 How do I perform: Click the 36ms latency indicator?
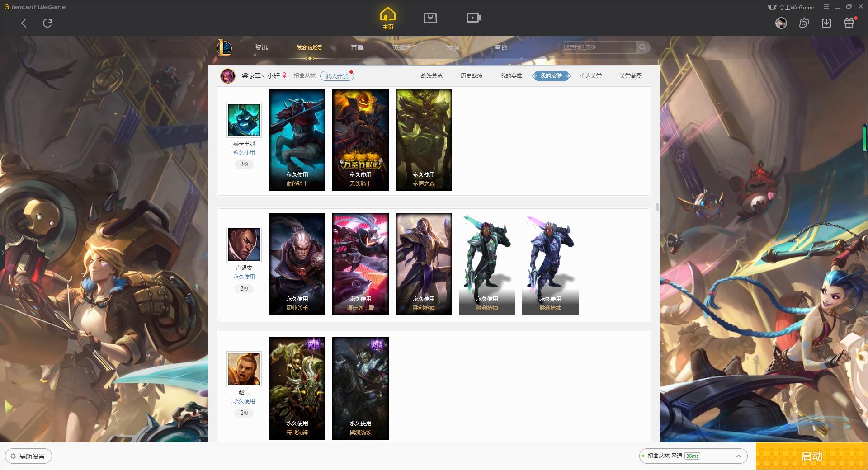coord(692,456)
